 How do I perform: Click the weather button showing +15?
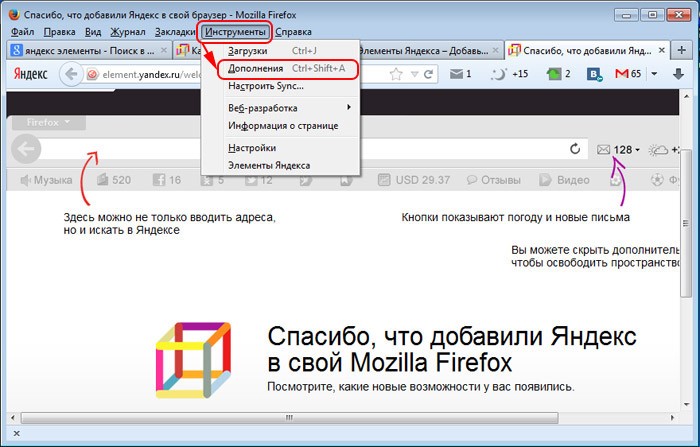[509, 74]
